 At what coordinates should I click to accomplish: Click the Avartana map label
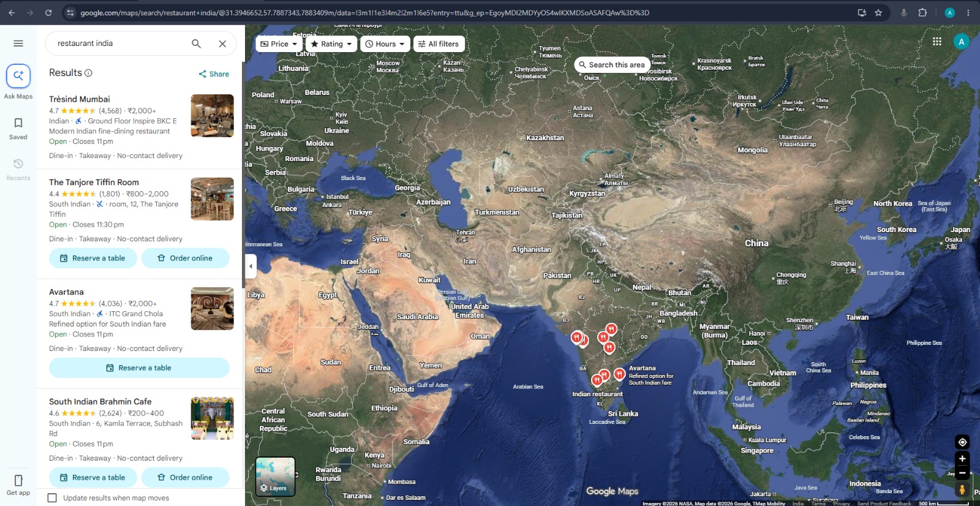pyautogui.click(x=643, y=369)
